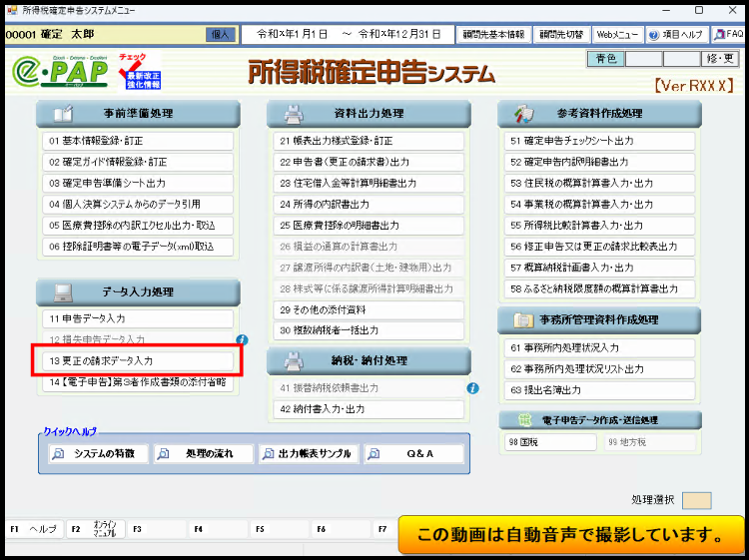Select 22 申告書(更正の請求書)出力
The width and height of the screenshot is (749, 560).
click(369, 163)
